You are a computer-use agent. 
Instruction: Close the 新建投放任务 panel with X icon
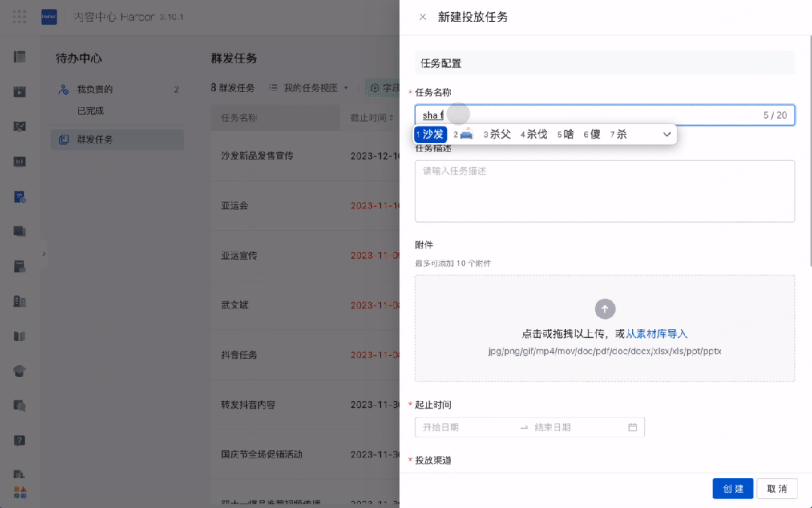click(423, 17)
